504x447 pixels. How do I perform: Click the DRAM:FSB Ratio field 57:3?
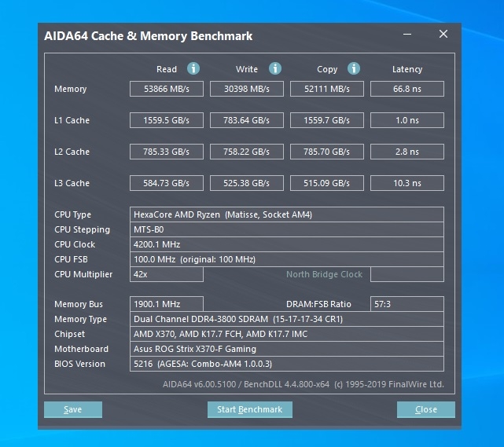click(407, 304)
